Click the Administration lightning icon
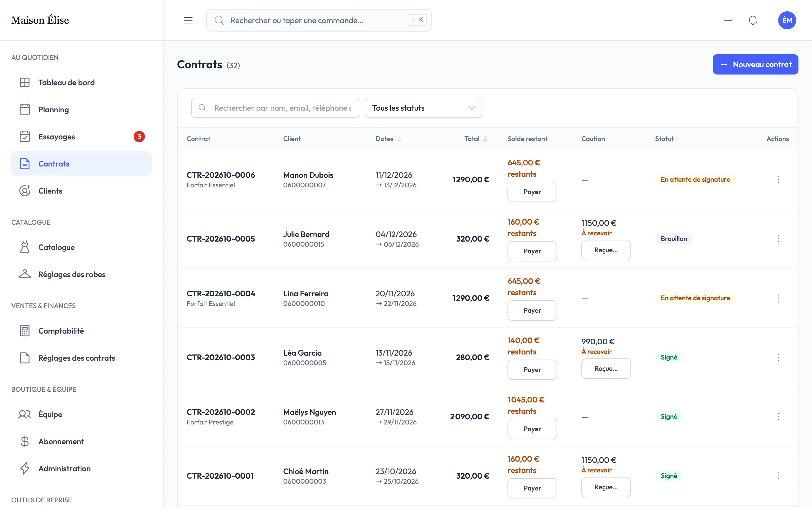 (x=25, y=468)
